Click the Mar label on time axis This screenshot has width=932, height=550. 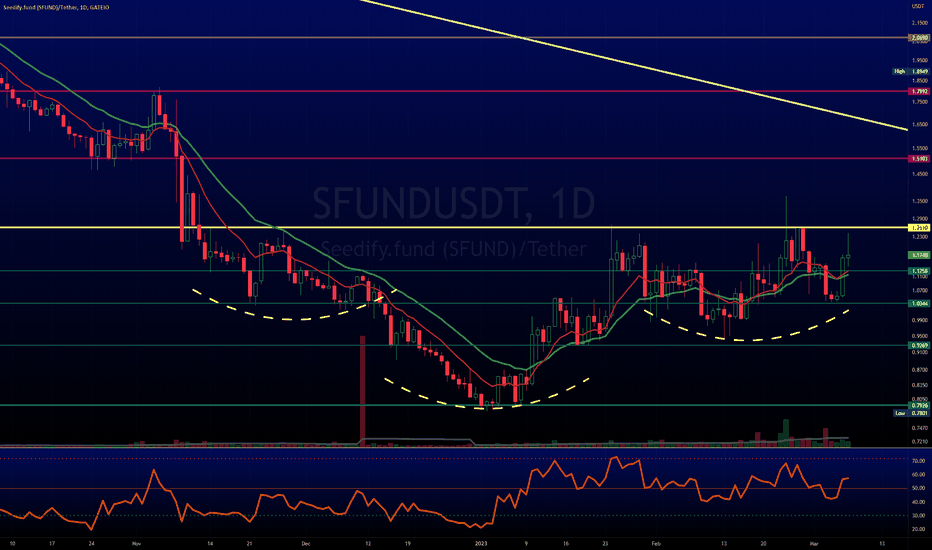pos(814,543)
